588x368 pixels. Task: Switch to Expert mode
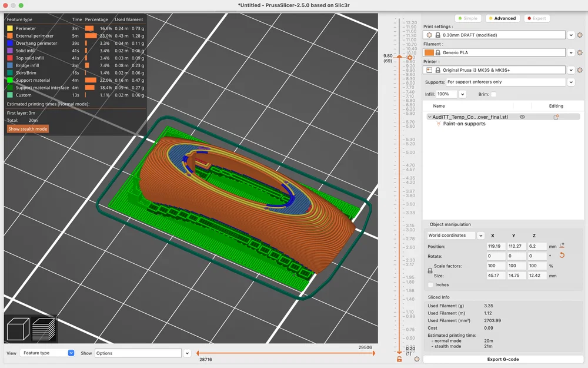pyautogui.click(x=537, y=18)
